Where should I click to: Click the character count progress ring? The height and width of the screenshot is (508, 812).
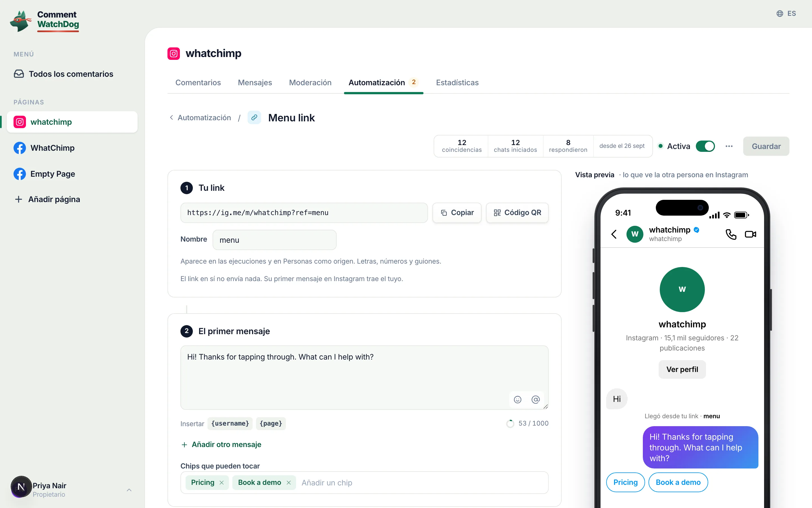point(510,424)
